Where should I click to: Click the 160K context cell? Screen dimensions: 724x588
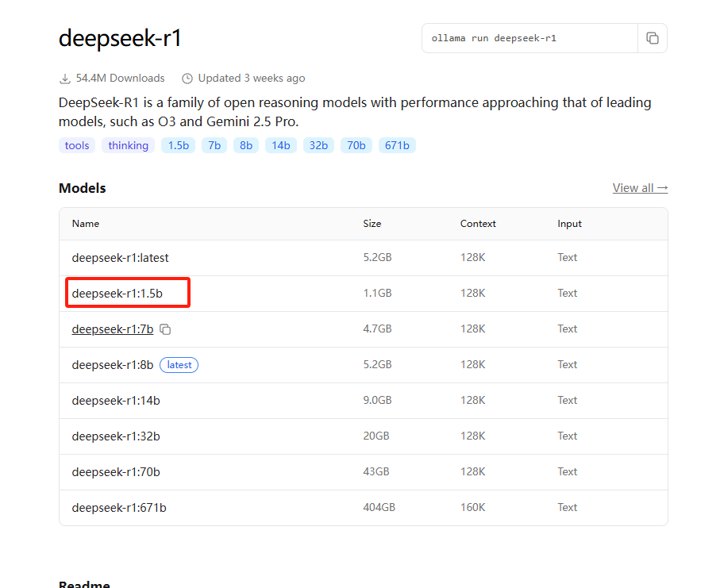coord(473,507)
